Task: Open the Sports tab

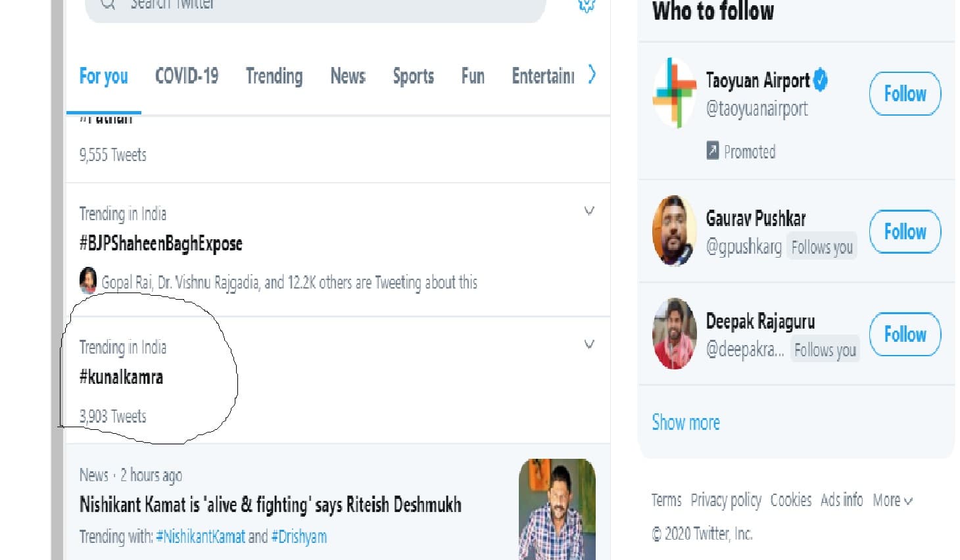Action: coord(413,76)
